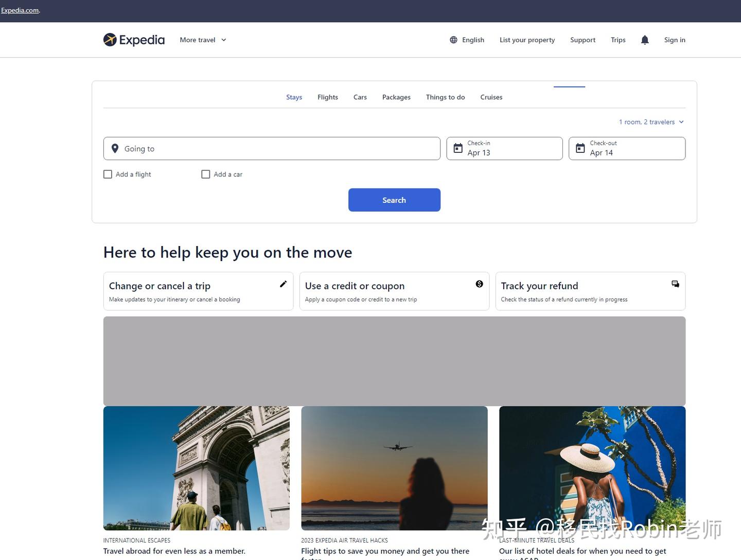Click the Going to destination field

click(x=272, y=148)
